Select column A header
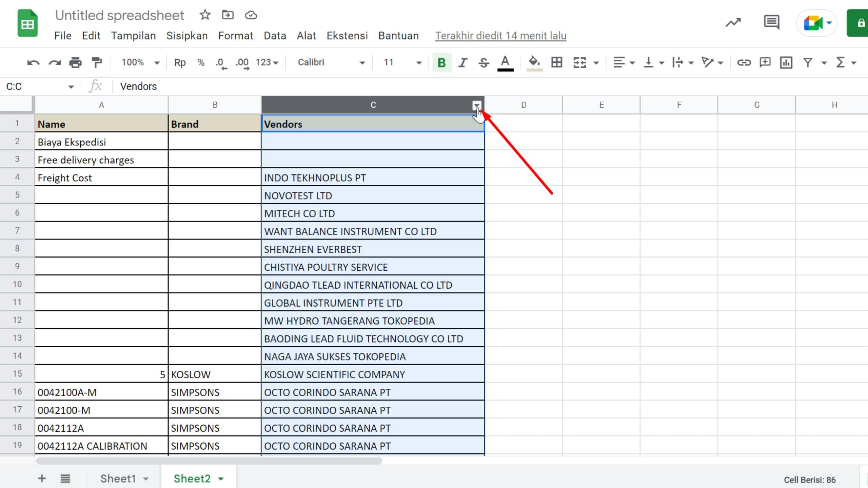This screenshot has height=488, width=868. (101, 105)
